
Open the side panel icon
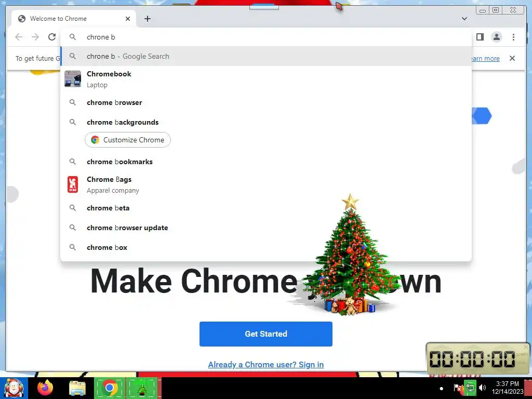tap(480, 37)
